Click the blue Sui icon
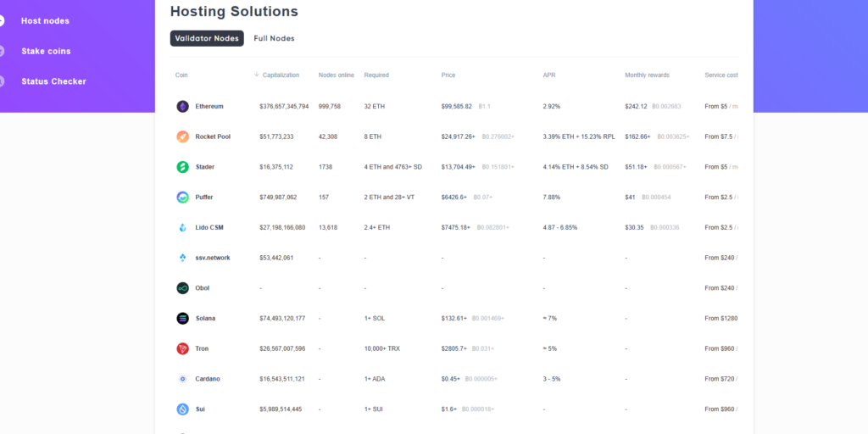 coord(182,409)
